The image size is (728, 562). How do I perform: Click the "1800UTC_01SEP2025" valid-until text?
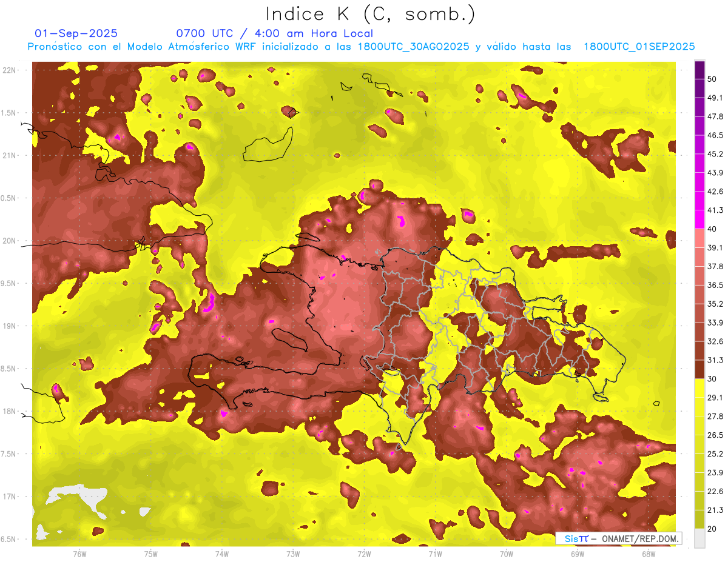(x=639, y=47)
